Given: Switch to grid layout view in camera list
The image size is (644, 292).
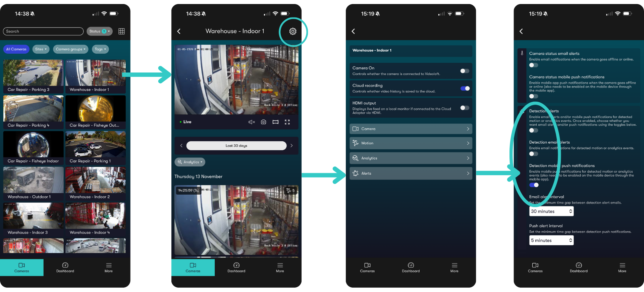Looking at the screenshot, I should (121, 31).
